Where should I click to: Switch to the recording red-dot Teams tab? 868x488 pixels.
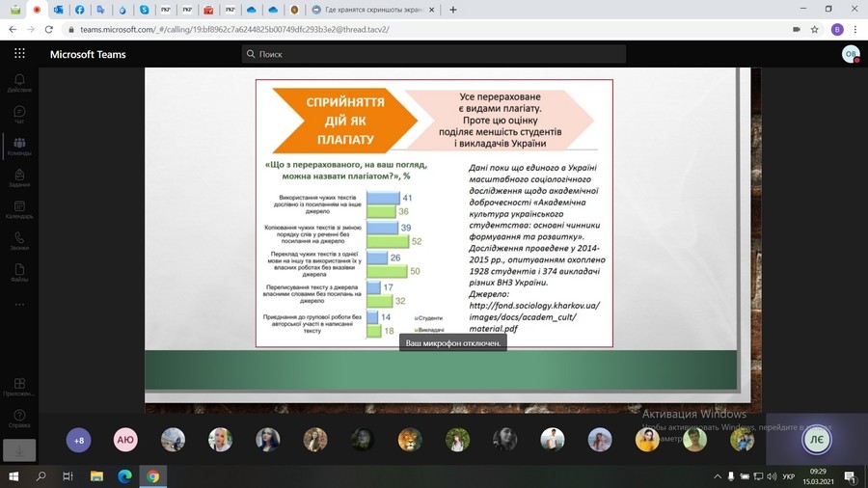(37, 10)
